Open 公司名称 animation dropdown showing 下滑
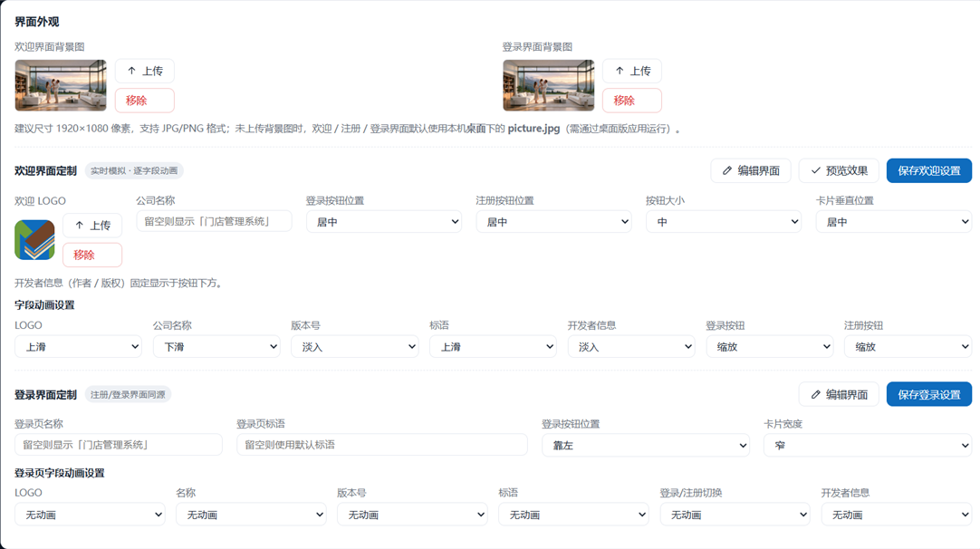This screenshot has height=549, width=980. coord(216,346)
